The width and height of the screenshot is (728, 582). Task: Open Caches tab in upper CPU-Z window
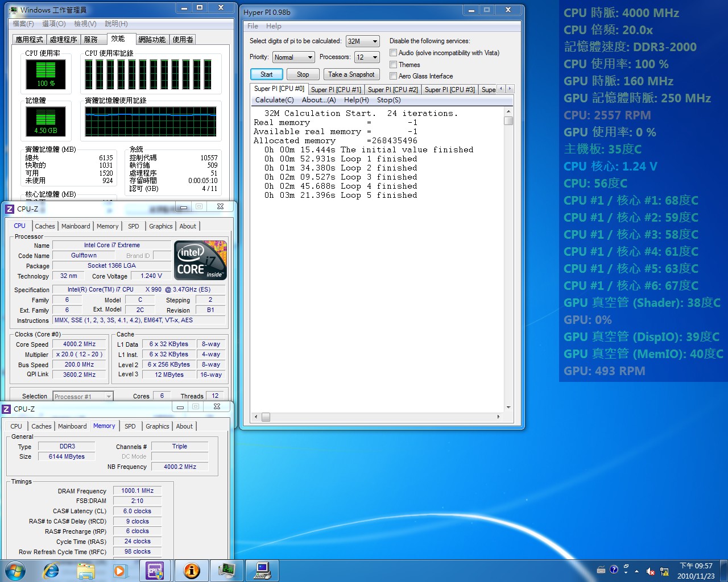[x=45, y=226]
